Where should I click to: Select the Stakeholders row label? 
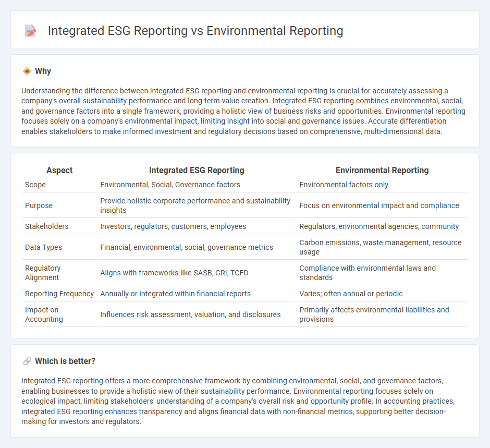click(x=46, y=226)
